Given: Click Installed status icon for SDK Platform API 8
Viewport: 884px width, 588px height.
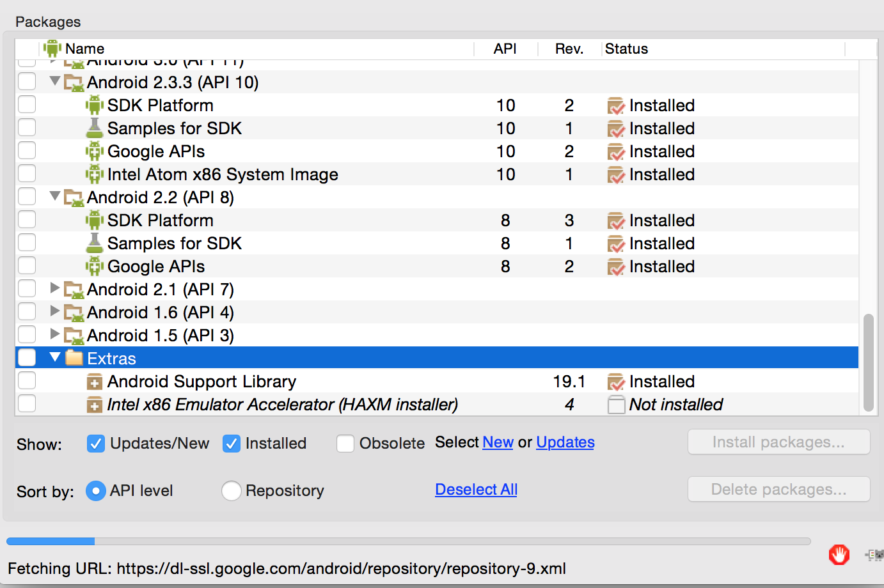Looking at the screenshot, I should coord(616,221).
